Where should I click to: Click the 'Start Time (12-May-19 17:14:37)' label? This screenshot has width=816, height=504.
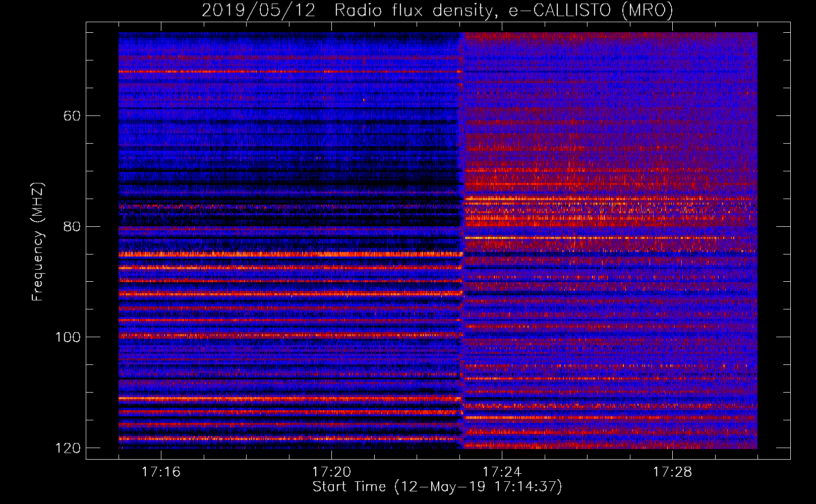click(x=437, y=487)
